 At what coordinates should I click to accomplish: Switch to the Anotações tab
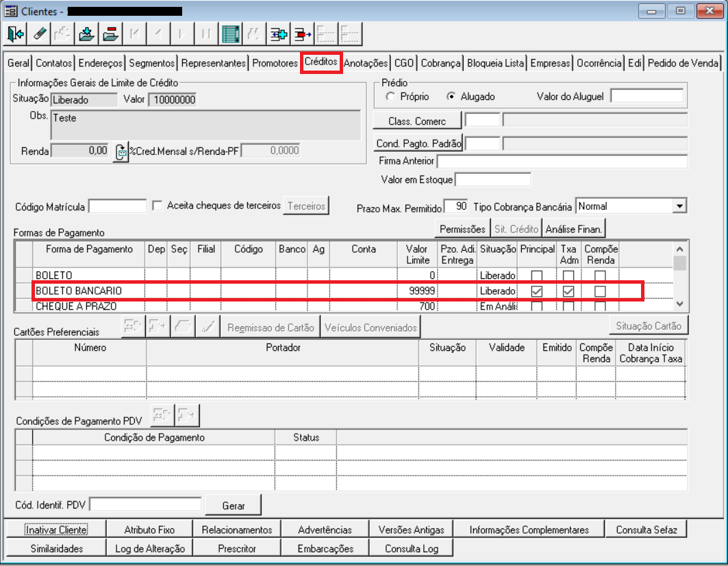tap(366, 63)
